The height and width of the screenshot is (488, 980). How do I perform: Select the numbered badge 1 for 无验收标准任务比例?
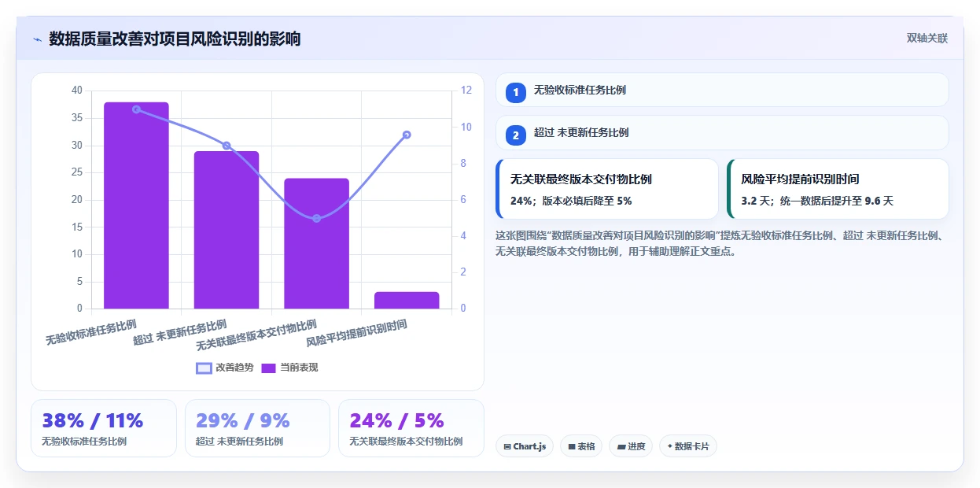click(516, 93)
